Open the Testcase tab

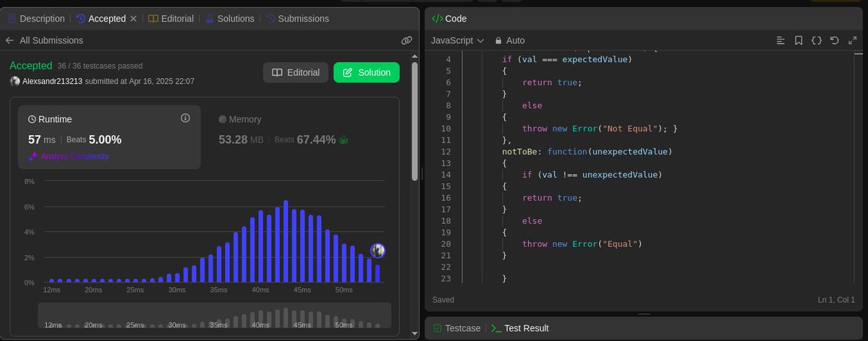tap(456, 328)
